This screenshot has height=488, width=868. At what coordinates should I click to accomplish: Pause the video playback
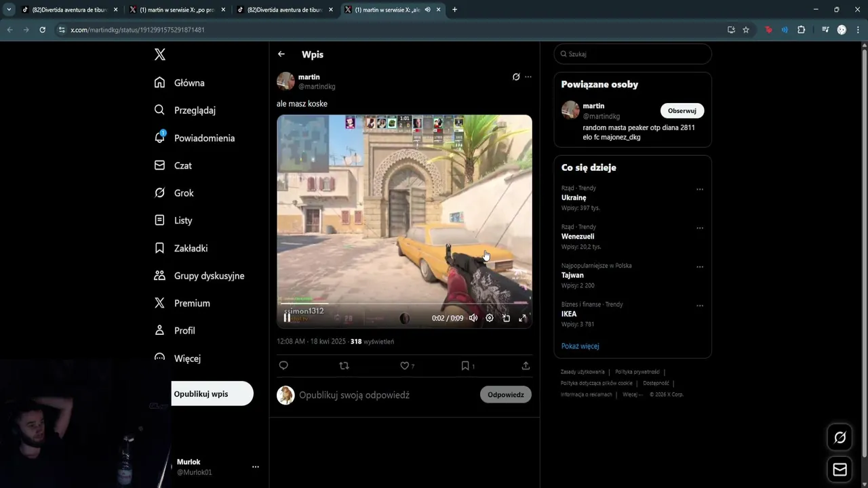pyautogui.click(x=287, y=318)
